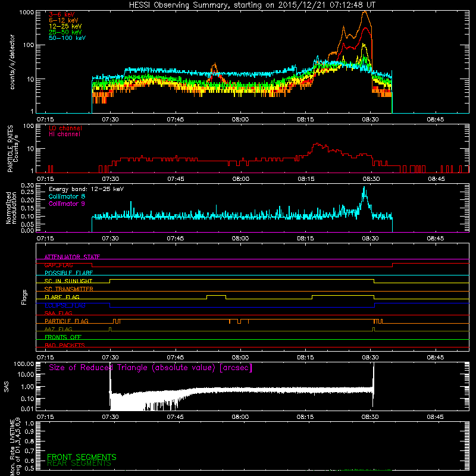Click the ECLIPSE_FLAG label

[65, 305]
